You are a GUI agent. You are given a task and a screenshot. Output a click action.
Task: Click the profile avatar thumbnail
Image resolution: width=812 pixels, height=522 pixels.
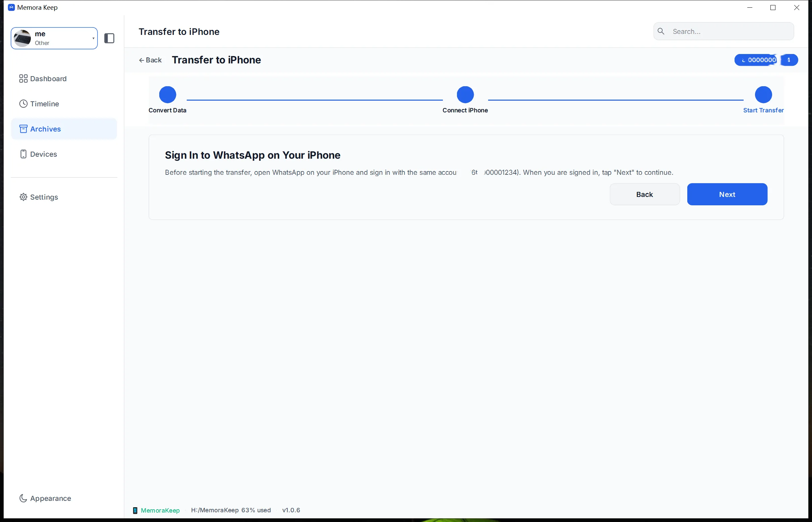click(22, 38)
